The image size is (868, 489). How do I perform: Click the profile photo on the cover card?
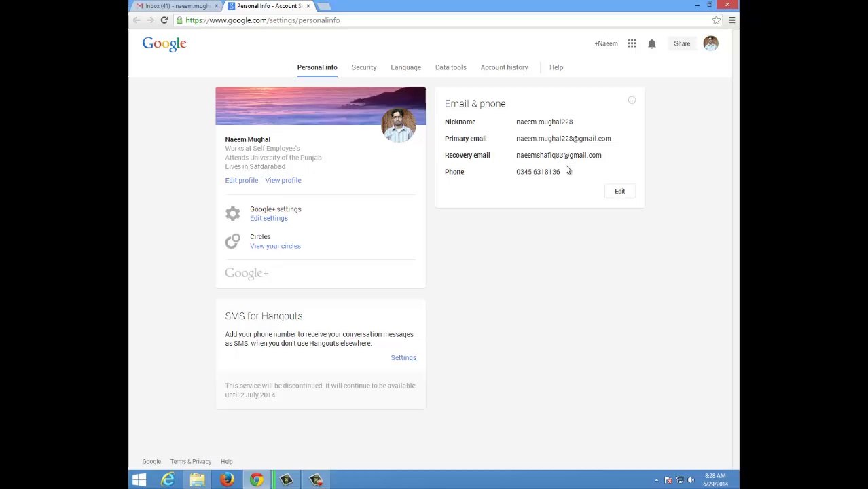point(398,125)
